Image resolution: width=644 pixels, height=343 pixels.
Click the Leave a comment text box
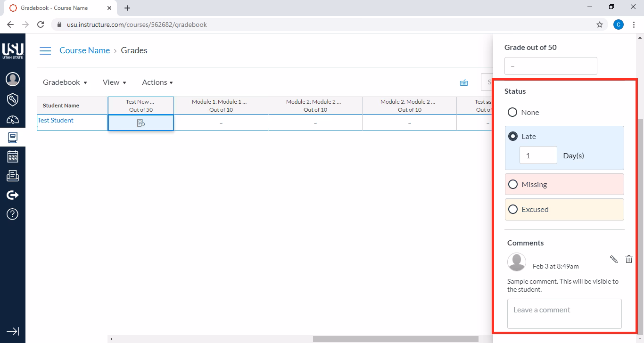(x=564, y=313)
